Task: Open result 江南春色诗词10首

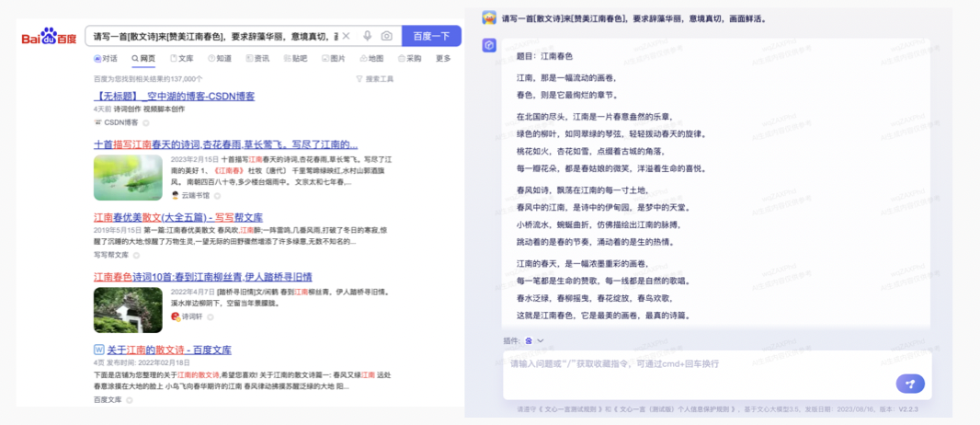Action: pyautogui.click(x=203, y=277)
